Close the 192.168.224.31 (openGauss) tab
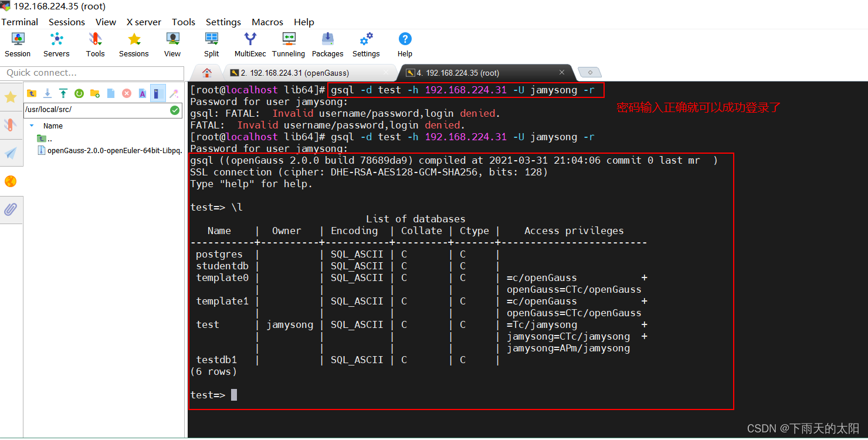The image size is (868, 440). 386,73
